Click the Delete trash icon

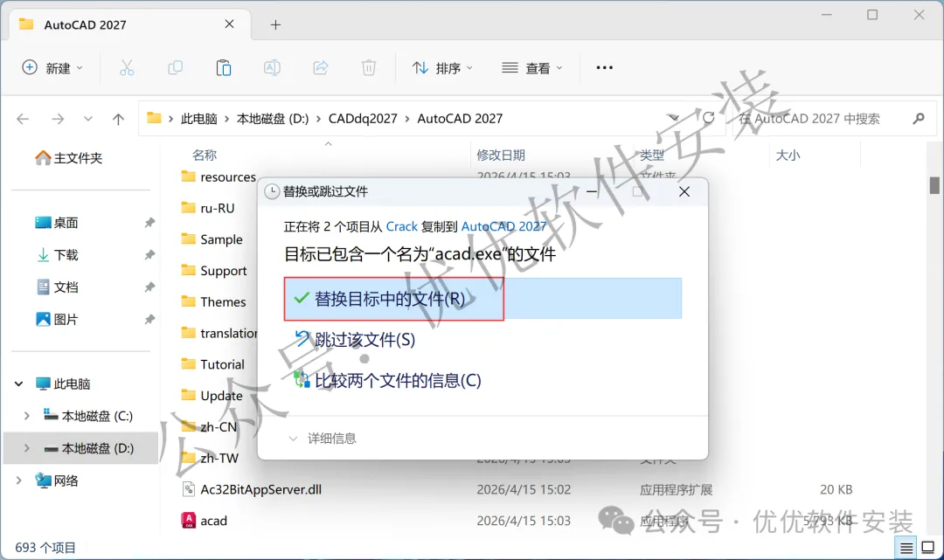pos(369,68)
